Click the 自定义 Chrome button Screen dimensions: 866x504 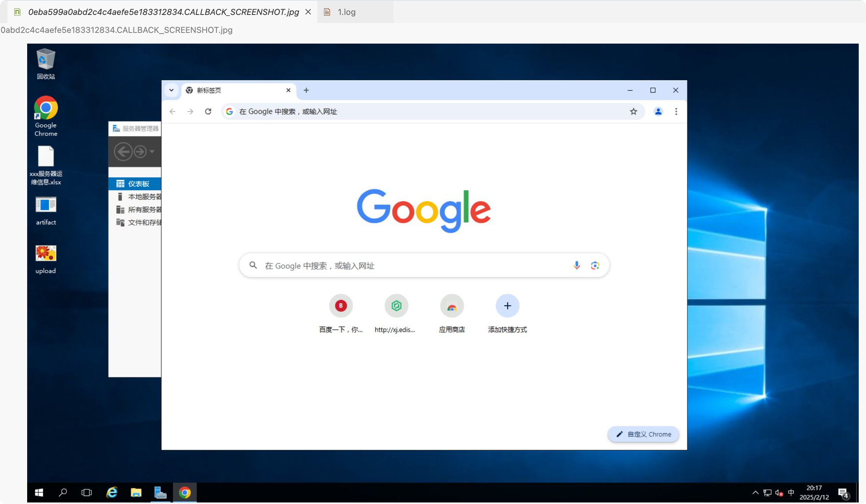click(643, 434)
